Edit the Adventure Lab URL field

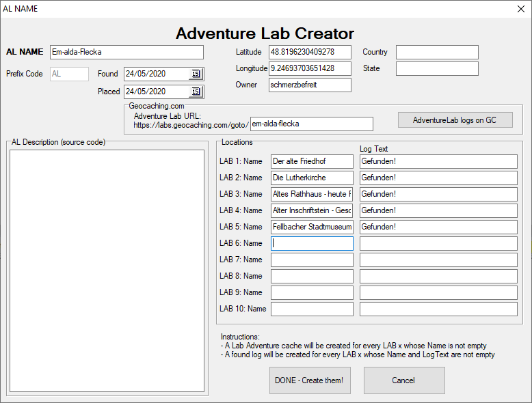311,124
